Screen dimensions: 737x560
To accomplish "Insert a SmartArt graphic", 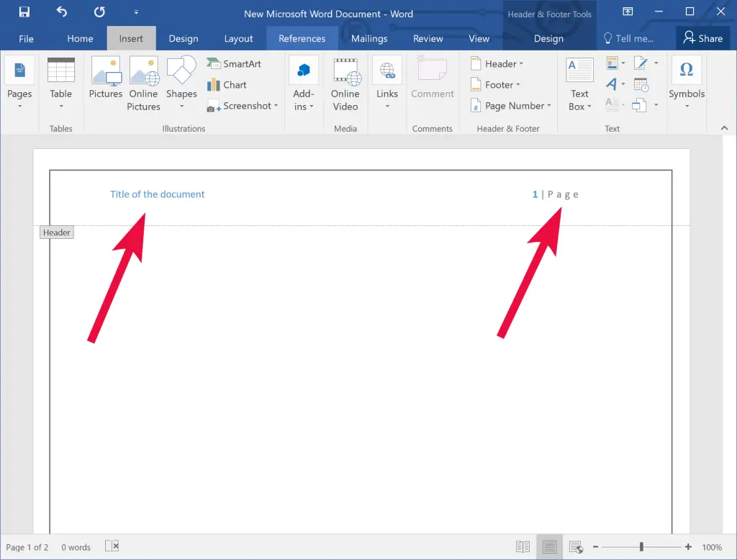I will coord(235,63).
